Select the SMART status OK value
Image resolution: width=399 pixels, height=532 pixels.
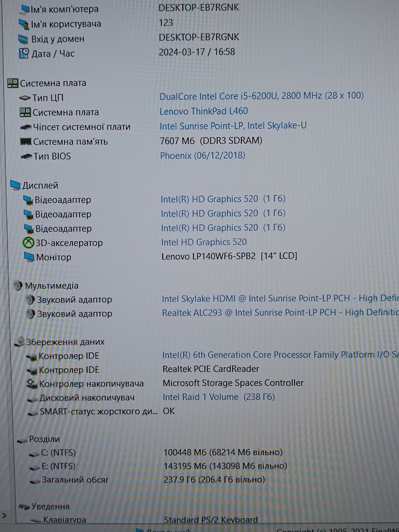pos(169,411)
